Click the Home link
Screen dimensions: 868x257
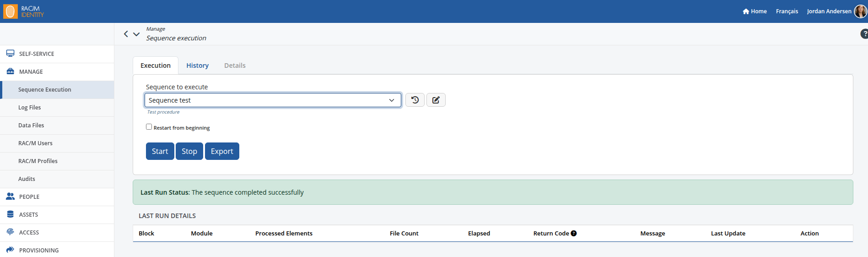coord(755,11)
